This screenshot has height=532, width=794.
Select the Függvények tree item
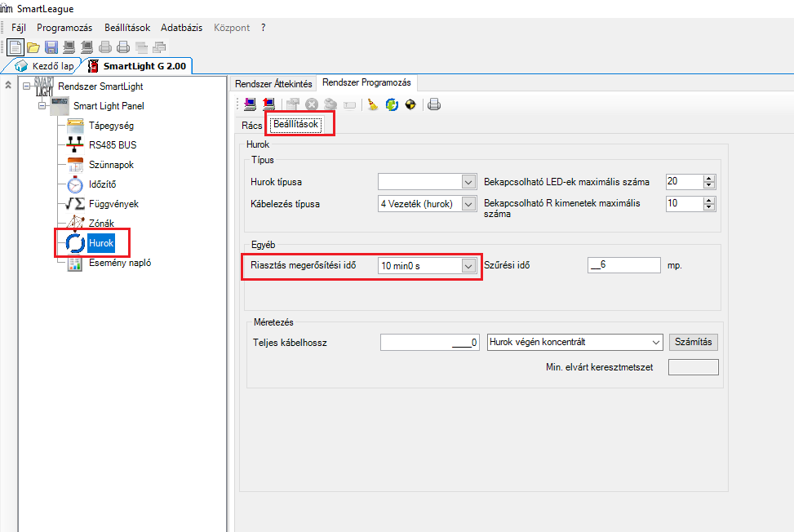pos(113,203)
